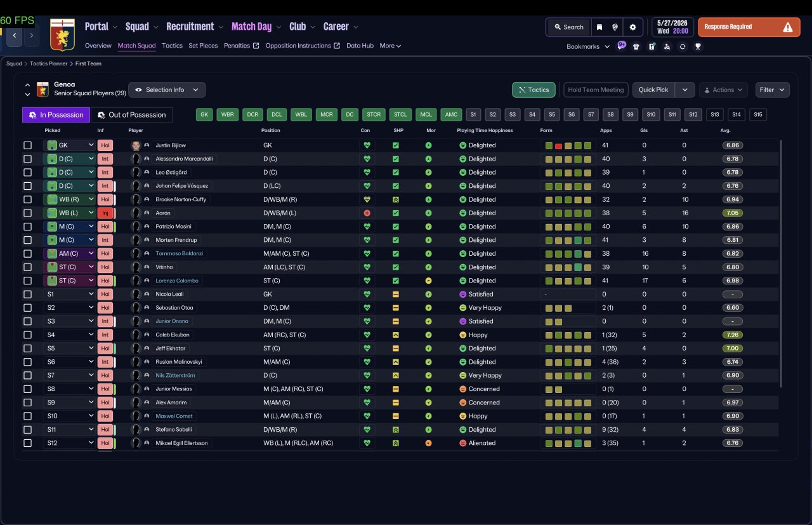The width and height of the screenshot is (812, 525).
Task: Expand the Bookmarks dropdown
Action: point(588,46)
